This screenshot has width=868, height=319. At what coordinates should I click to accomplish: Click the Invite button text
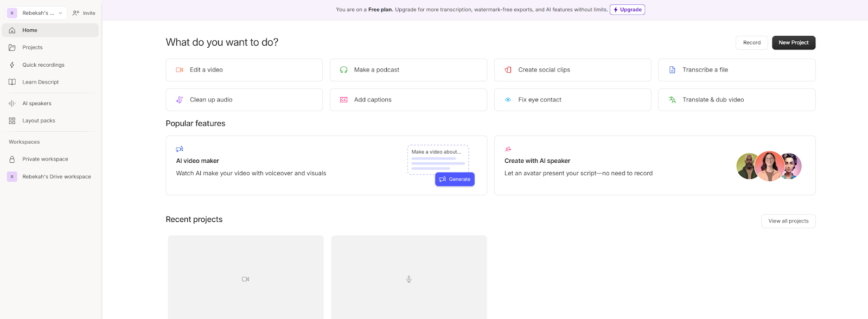89,13
